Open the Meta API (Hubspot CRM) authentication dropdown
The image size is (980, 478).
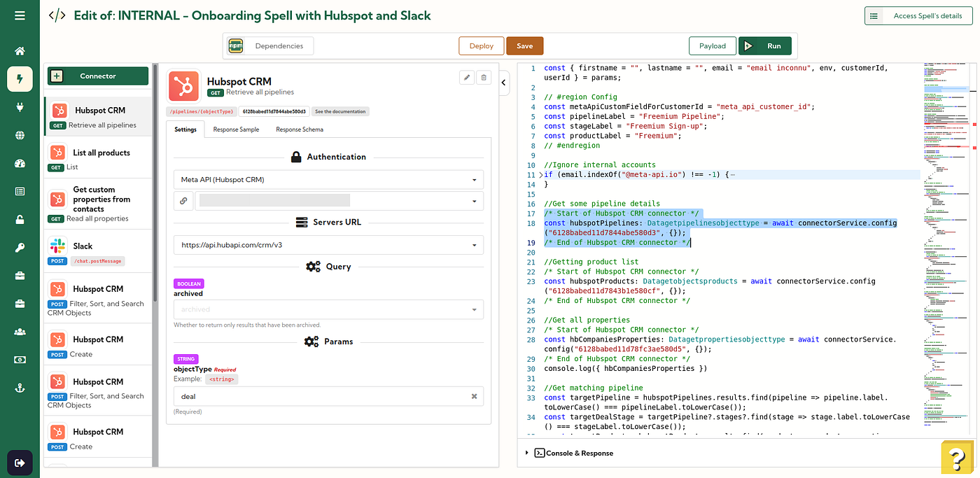coord(328,180)
